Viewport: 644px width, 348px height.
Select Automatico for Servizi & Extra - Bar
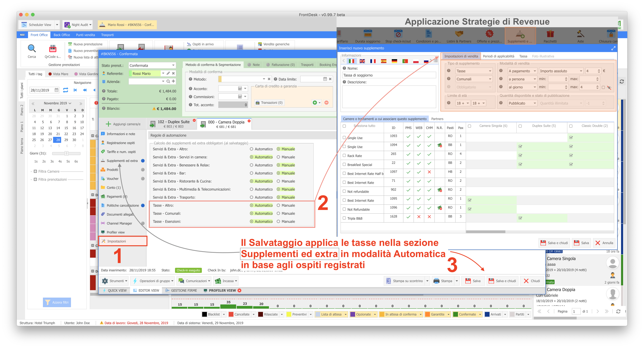click(251, 173)
